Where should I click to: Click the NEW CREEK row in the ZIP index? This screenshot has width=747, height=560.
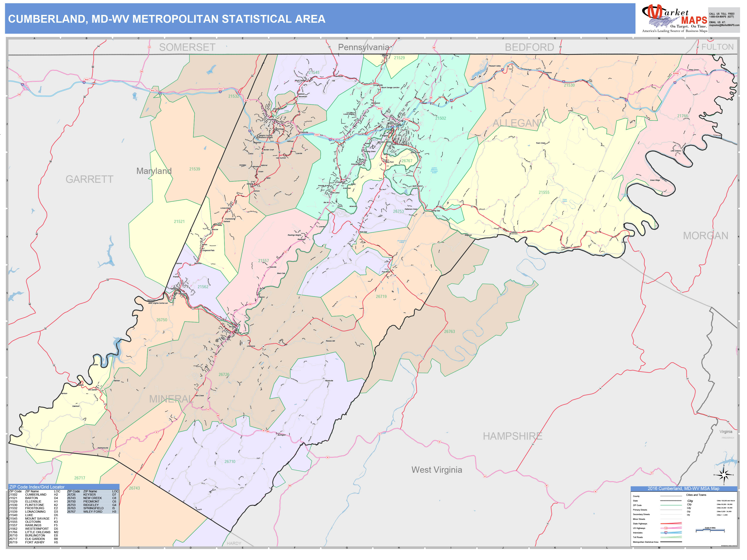point(92,498)
